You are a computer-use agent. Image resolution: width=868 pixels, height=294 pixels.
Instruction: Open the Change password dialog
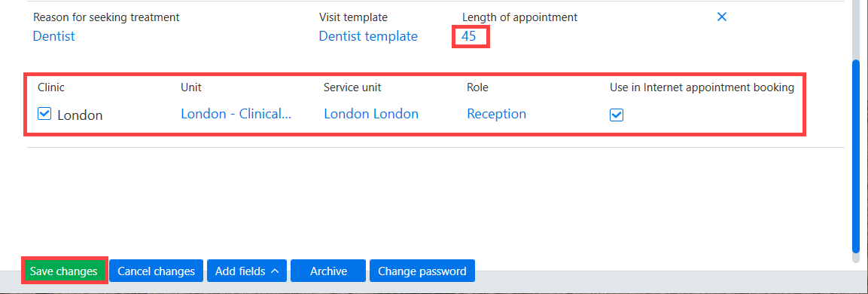pyautogui.click(x=422, y=271)
